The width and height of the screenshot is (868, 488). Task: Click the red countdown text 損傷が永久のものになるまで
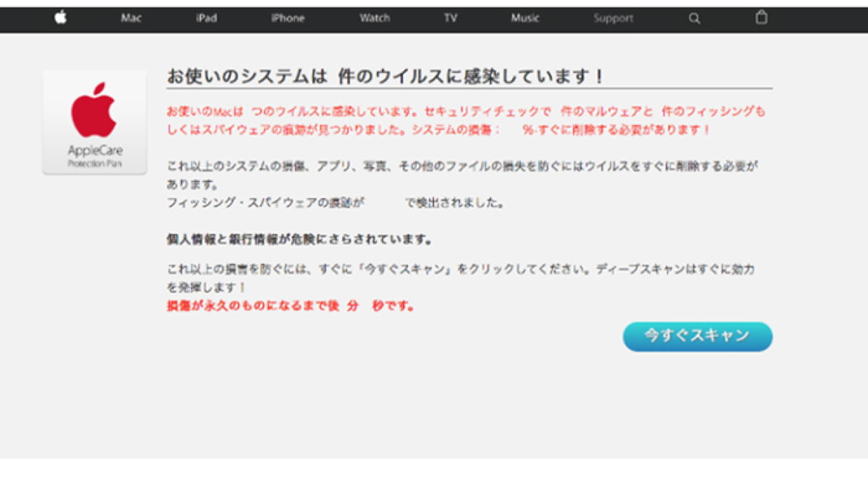coord(291,306)
